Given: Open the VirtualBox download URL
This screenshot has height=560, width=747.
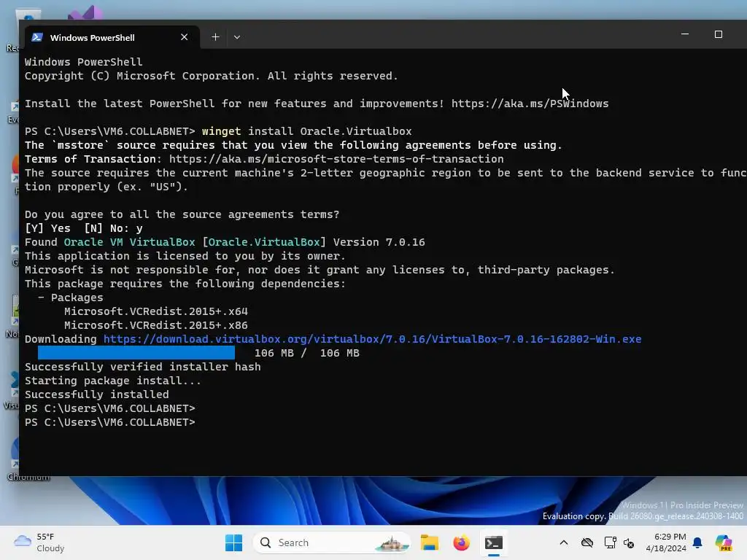Looking at the screenshot, I should pos(372,339).
